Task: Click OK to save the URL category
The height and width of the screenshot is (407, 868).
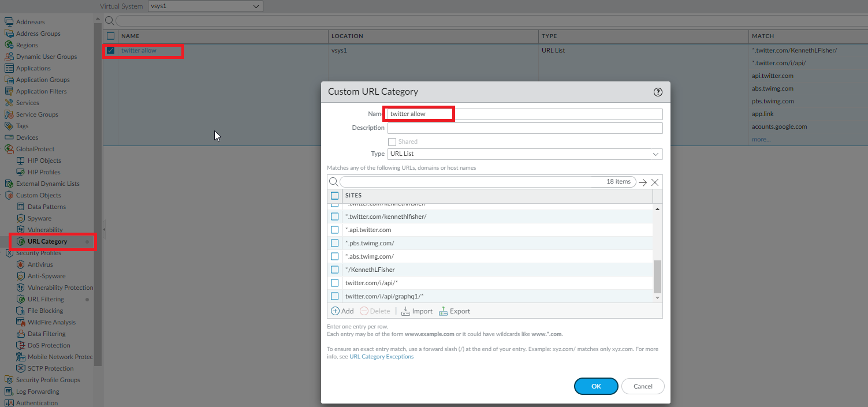Action: [596, 386]
